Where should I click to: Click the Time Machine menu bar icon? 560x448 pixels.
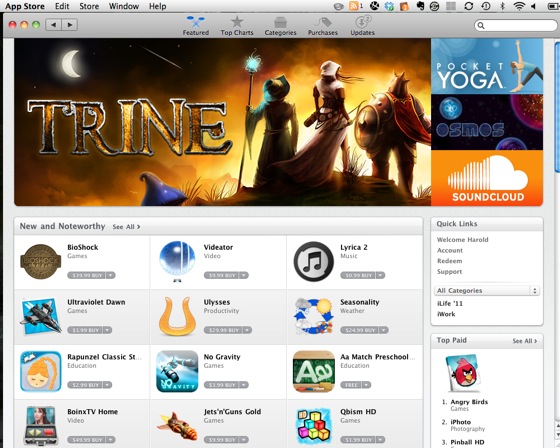[x=486, y=6]
